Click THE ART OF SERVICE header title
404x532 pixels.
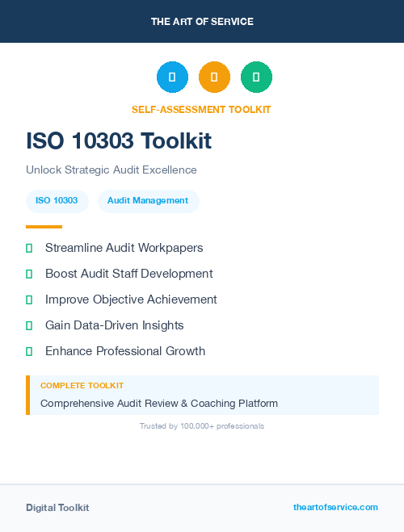(202, 22)
